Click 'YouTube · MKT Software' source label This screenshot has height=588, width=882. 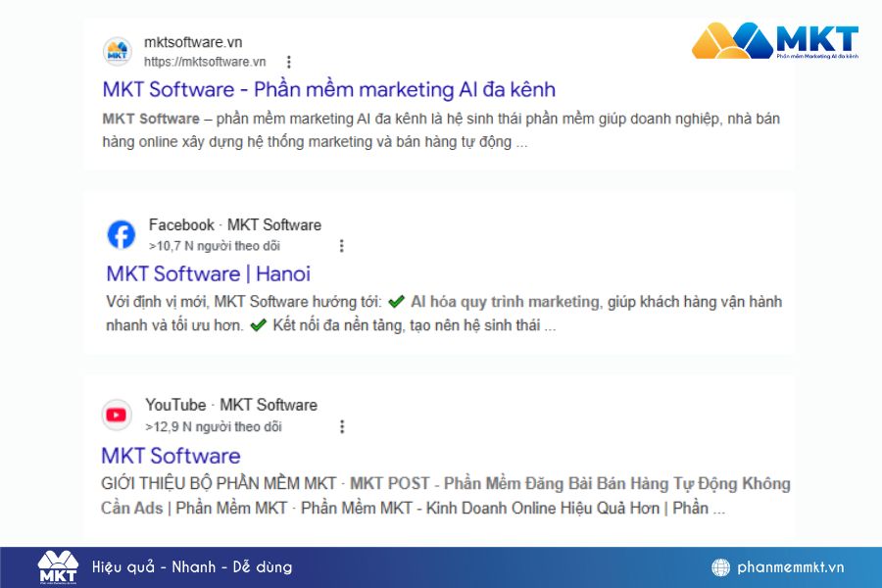tap(231, 405)
